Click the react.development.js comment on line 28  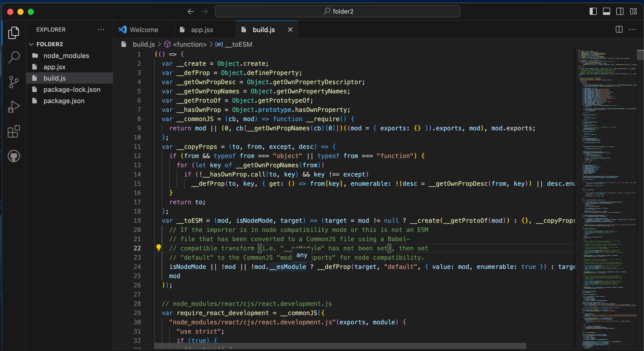point(247,304)
